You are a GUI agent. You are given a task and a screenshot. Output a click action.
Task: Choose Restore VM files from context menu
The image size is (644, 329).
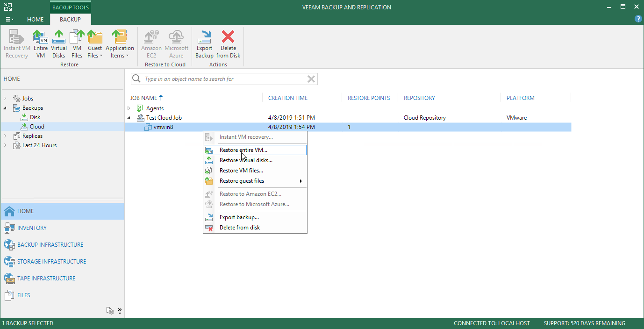255,171
